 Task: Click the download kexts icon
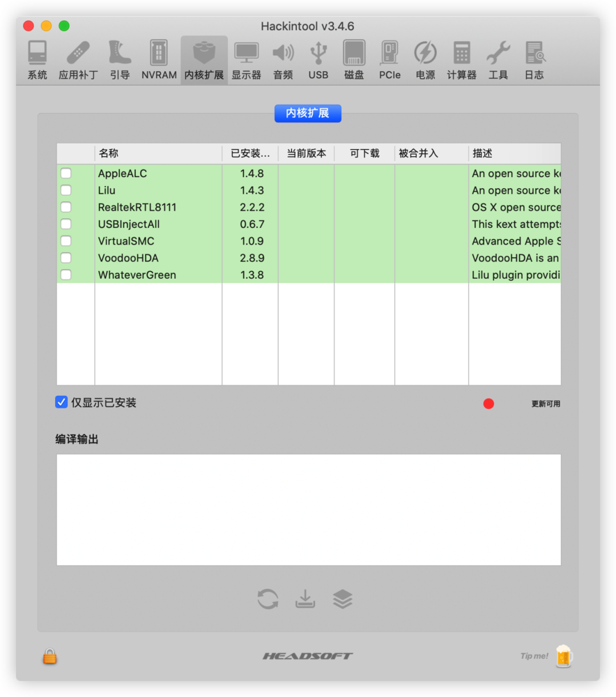[x=305, y=599]
